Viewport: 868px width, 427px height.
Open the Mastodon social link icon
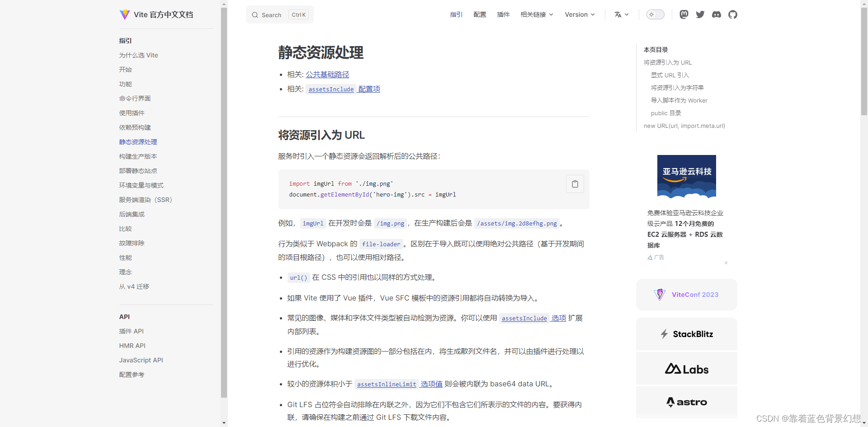(x=684, y=14)
